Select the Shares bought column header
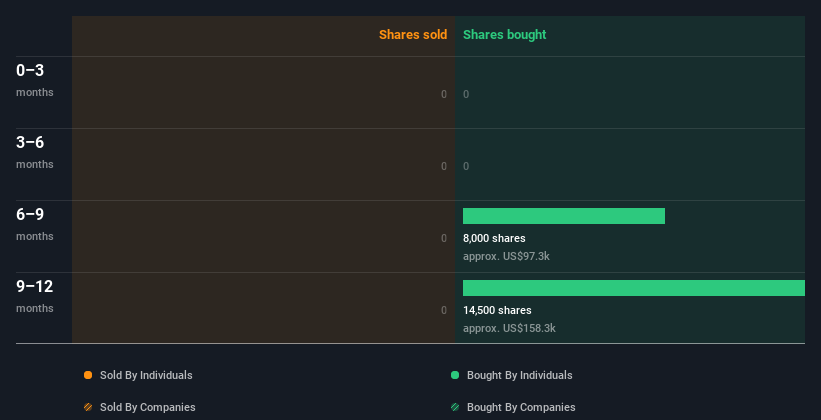The image size is (821, 420). pyautogui.click(x=505, y=35)
